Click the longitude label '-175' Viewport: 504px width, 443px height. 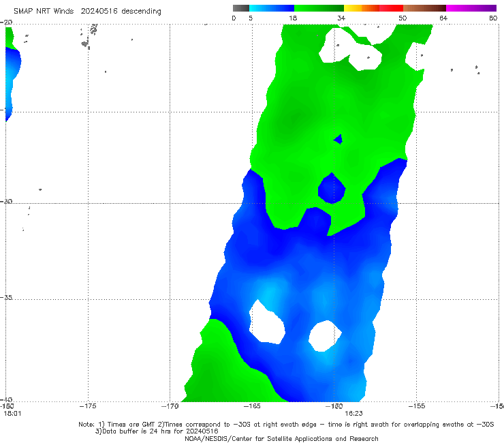(88, 406)
